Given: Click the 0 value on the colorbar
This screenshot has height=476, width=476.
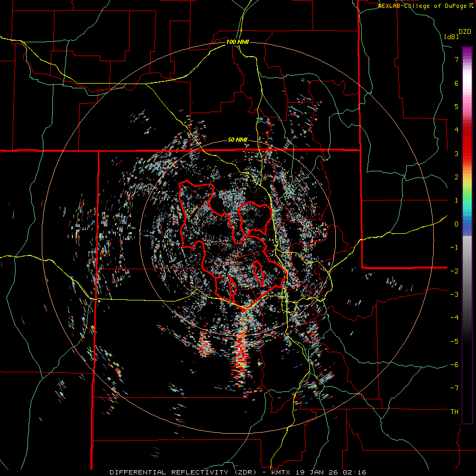Looking at the screenshot, I should 456,224.
